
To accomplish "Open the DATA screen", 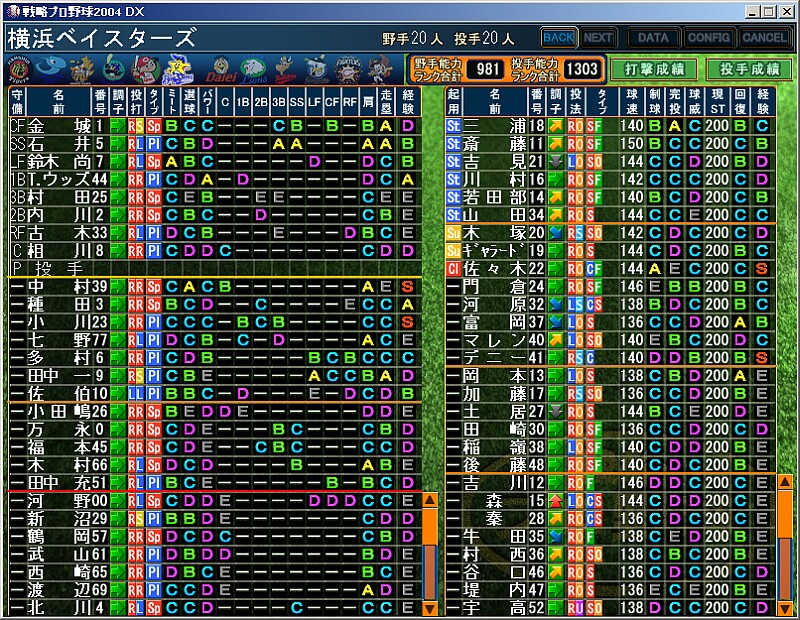I will point(653,38).
